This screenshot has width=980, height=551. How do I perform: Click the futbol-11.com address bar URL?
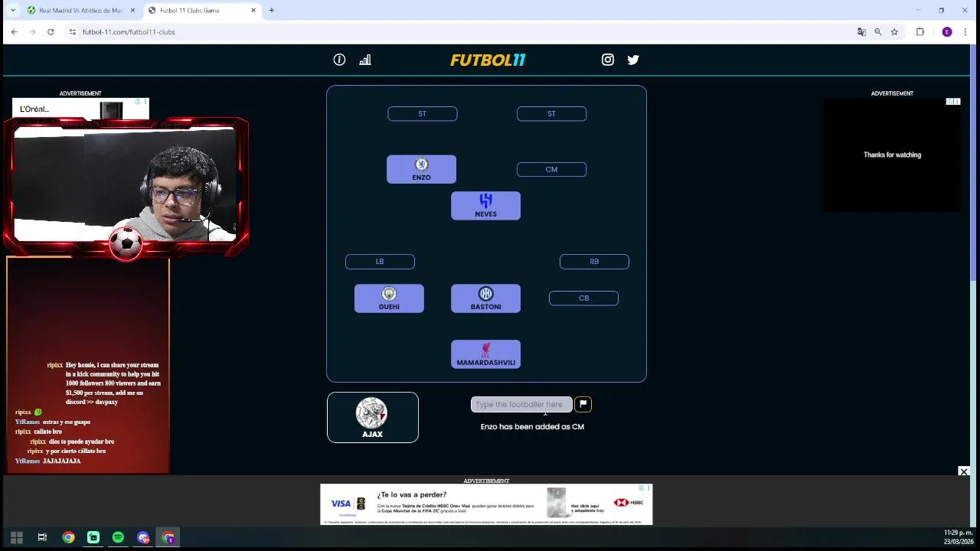tap(129, 31)
